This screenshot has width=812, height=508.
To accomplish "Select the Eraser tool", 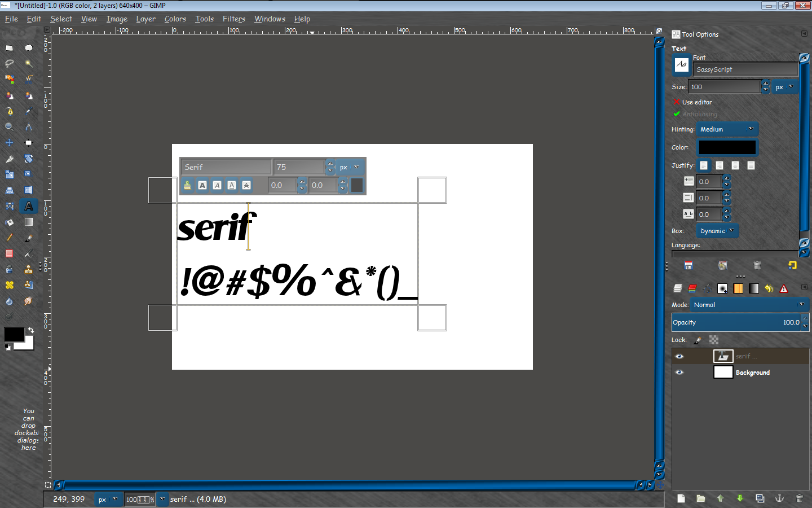I will 10,253.
